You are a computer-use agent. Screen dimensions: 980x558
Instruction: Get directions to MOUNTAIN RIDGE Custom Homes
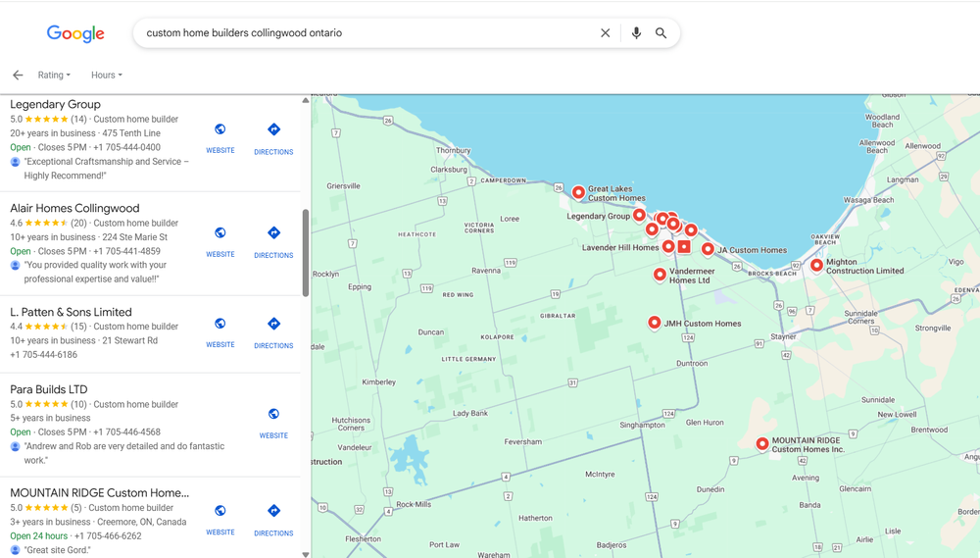[273, 511]
